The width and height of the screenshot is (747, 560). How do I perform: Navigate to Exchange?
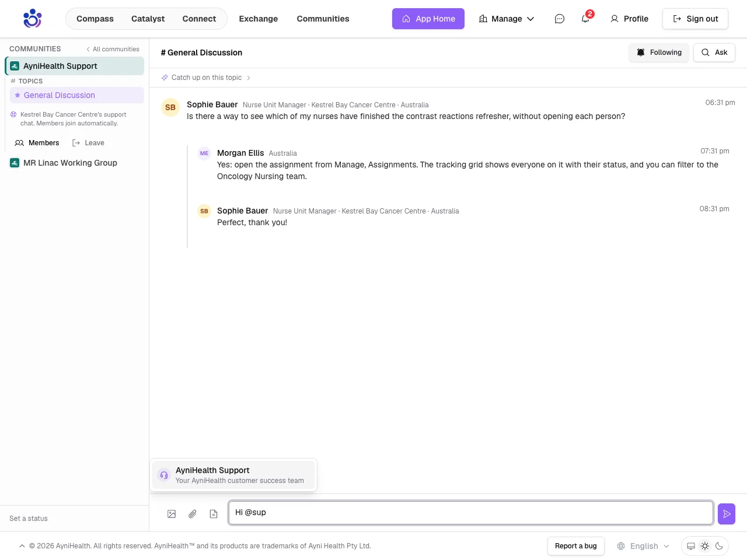coord(259,19)
